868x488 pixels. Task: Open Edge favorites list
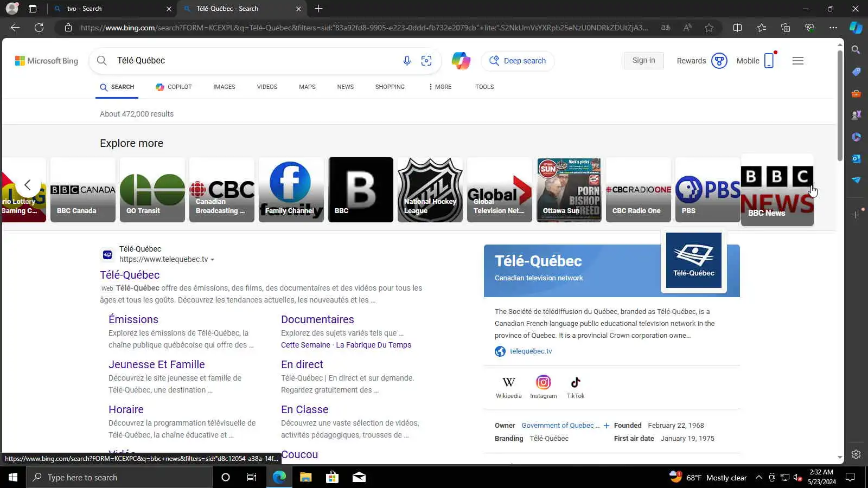(762, 28)
